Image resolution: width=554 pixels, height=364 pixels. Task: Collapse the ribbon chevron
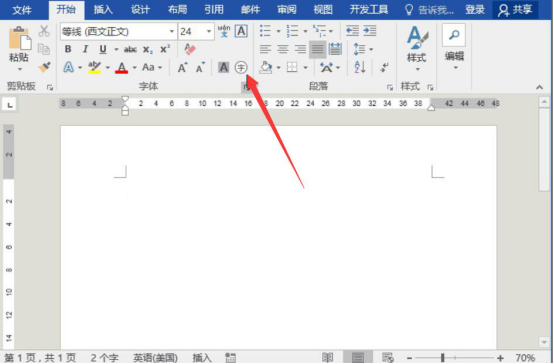coord(540,87)
